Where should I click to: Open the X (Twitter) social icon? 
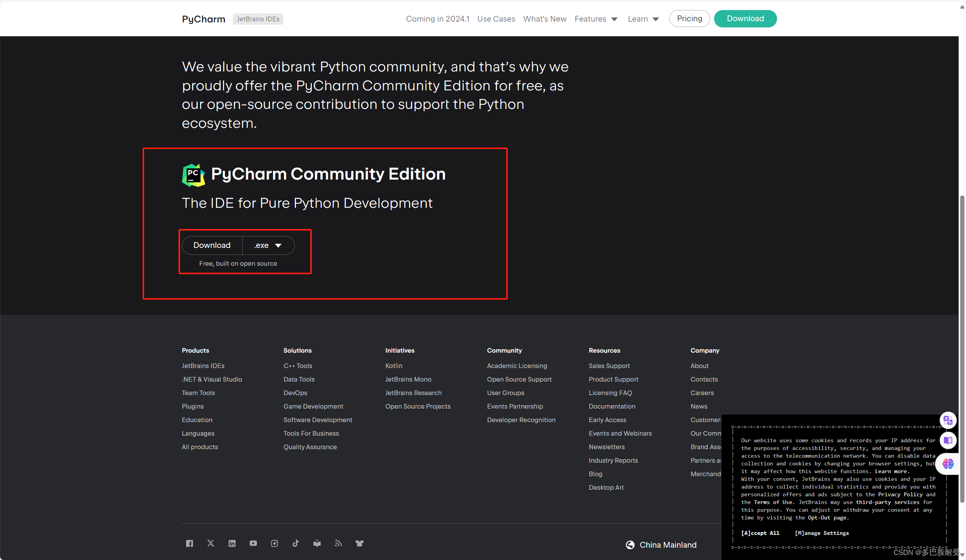[x=211, y=543]
